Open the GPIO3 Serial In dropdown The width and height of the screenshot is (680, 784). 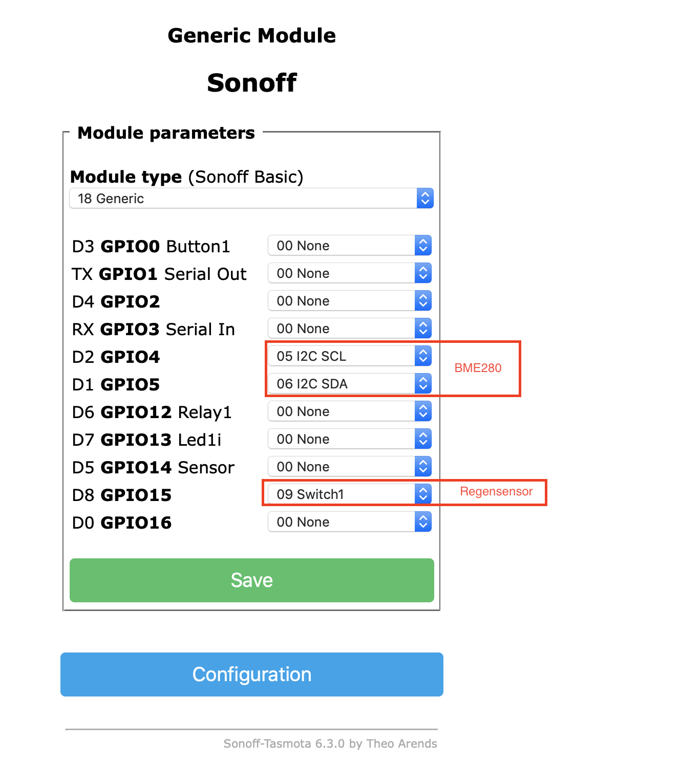coord(350,328)
